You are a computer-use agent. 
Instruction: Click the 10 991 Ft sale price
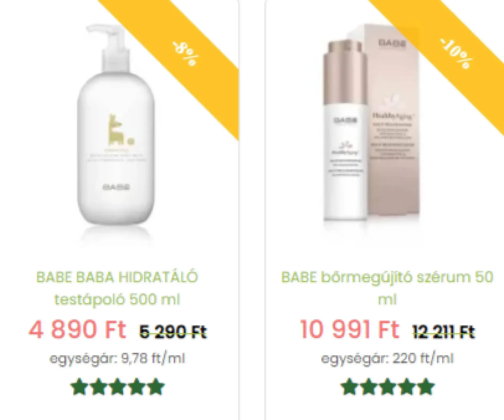(349, 329)
